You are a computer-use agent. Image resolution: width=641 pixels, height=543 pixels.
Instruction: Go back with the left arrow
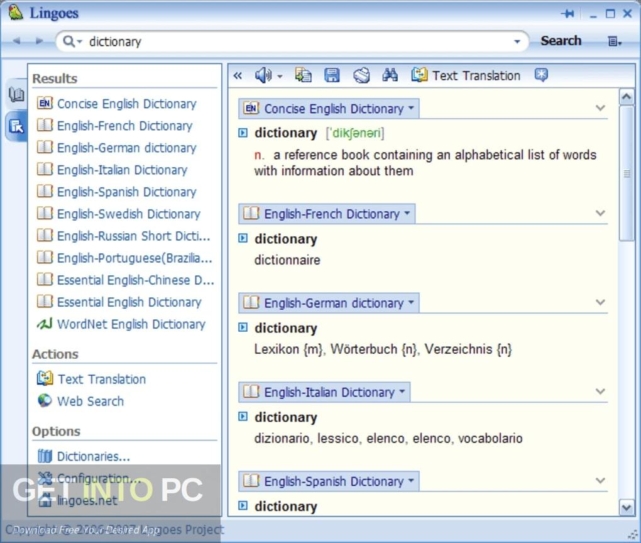(x=17, y=41)
